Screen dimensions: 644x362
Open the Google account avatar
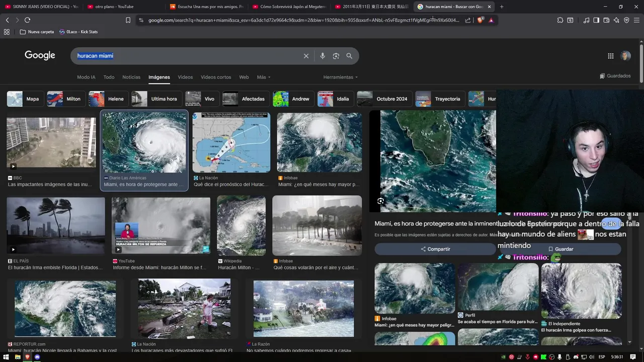point(626,56)
